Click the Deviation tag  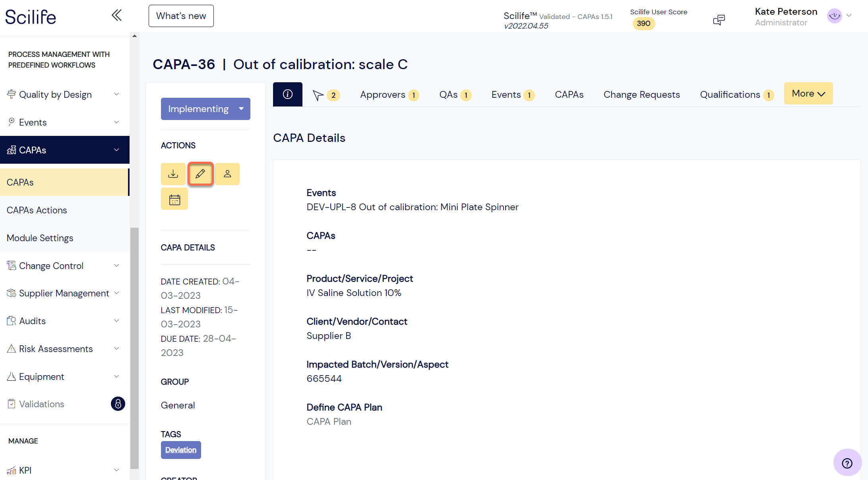(x=181, y=450)
